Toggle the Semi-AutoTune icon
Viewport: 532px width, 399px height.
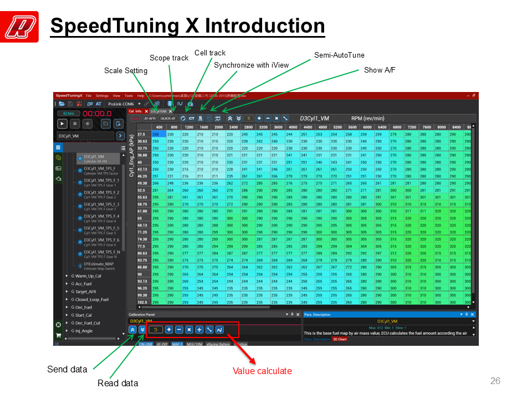coord(209,119)
